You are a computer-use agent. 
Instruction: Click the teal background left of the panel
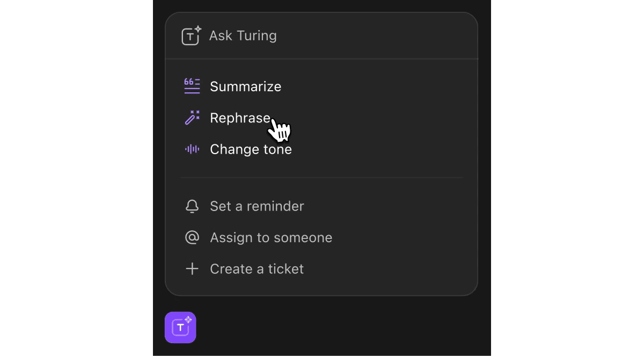tap(75, 177)
